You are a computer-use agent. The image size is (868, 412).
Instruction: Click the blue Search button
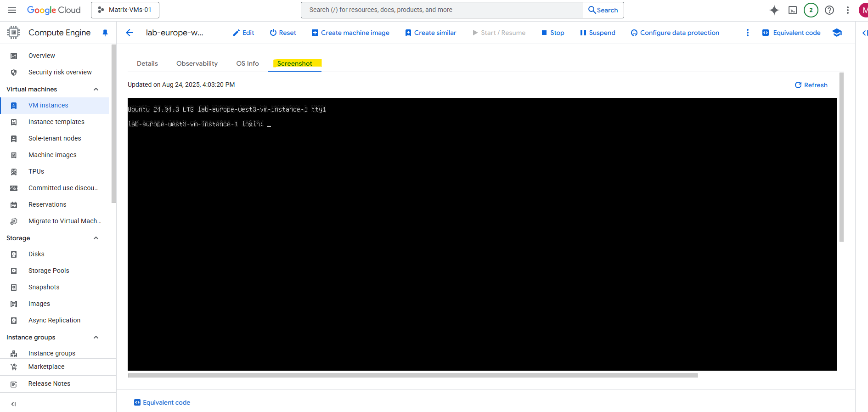[603, 10]
